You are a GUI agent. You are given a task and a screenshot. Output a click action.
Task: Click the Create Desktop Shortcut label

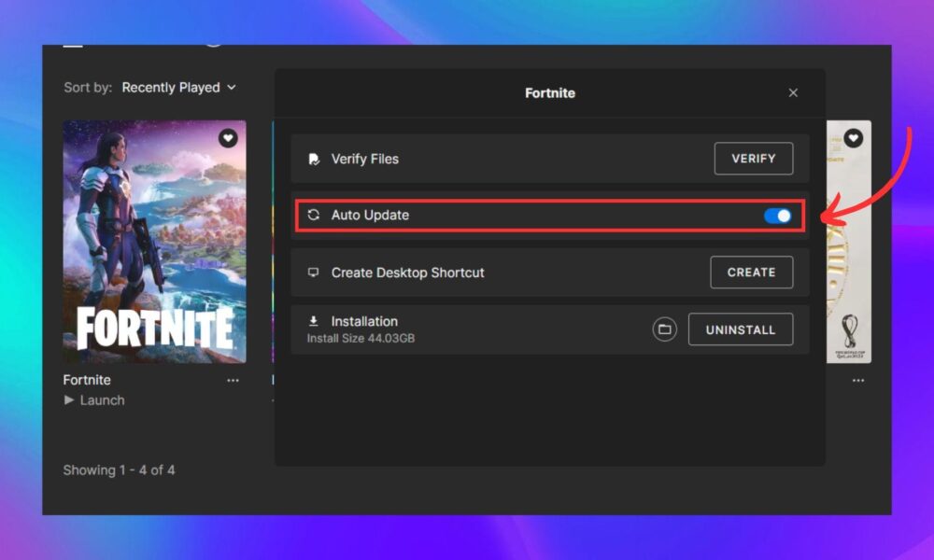click(x=407, y=273)
